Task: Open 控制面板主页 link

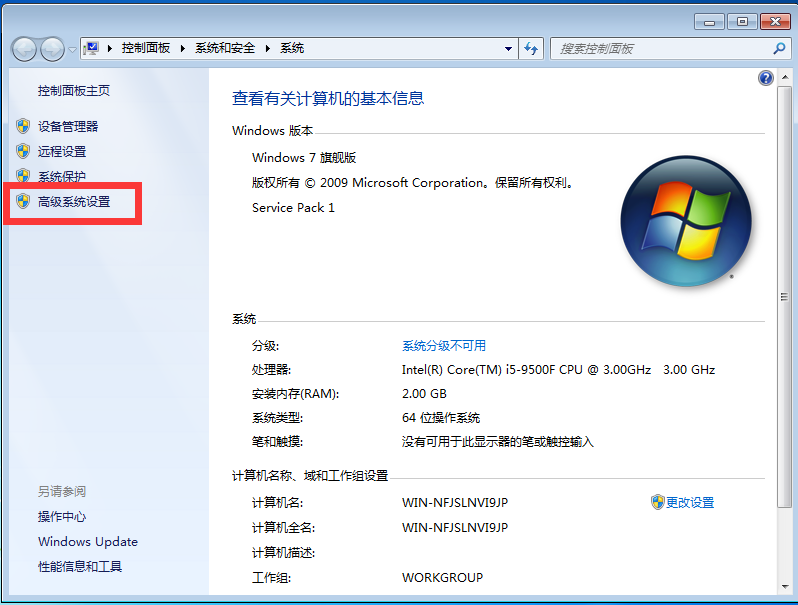Action: pos(74,91)
